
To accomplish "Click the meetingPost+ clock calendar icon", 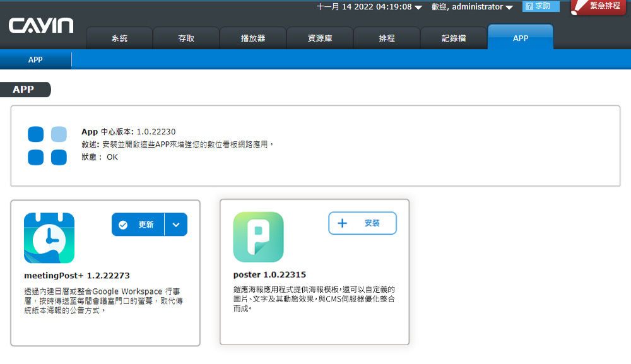I will (49, 238).
